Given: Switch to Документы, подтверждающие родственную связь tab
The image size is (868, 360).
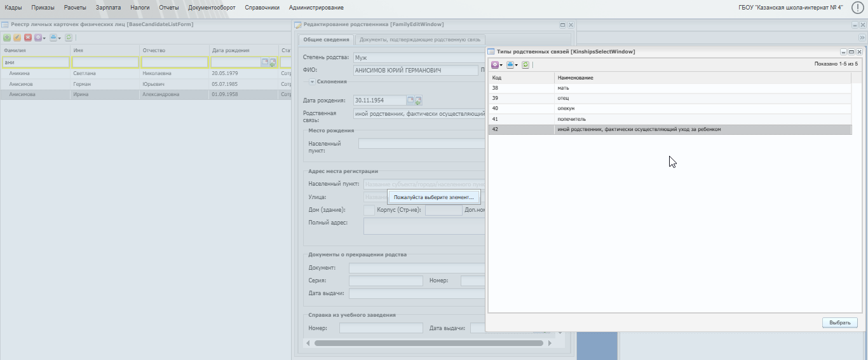Looking at the screenshot, I should [x=419, y=39].
